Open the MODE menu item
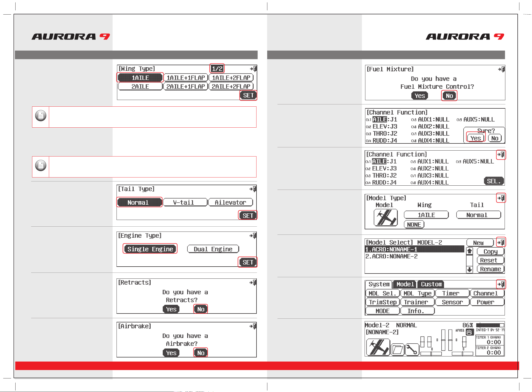 (383, 311)
